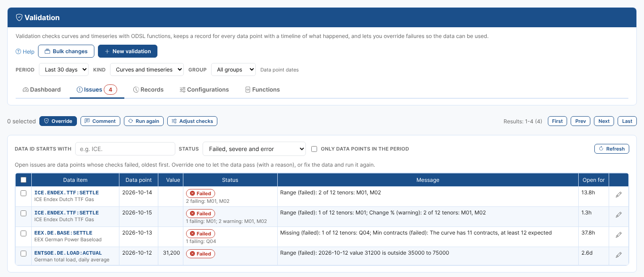Click the shield icon in Validation header
This screenshot has width=644, height=277.
(x=19, y=17)
